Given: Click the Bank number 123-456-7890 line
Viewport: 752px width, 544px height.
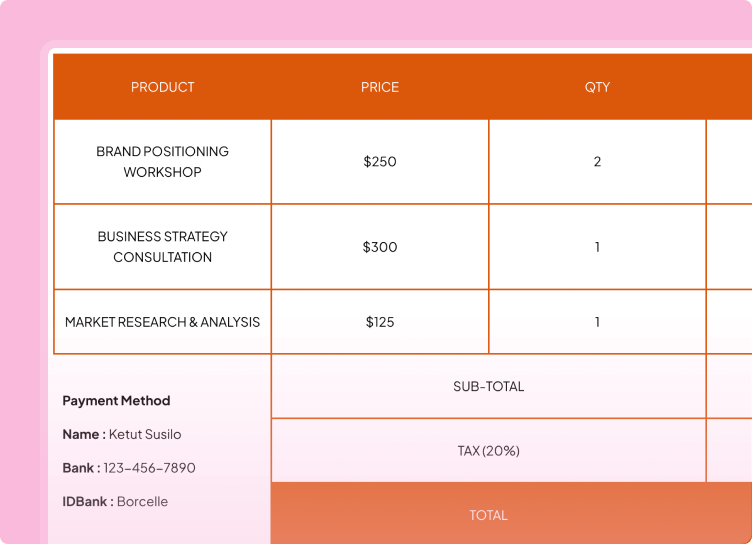Looking at the screenshot, I should point(129,468).
